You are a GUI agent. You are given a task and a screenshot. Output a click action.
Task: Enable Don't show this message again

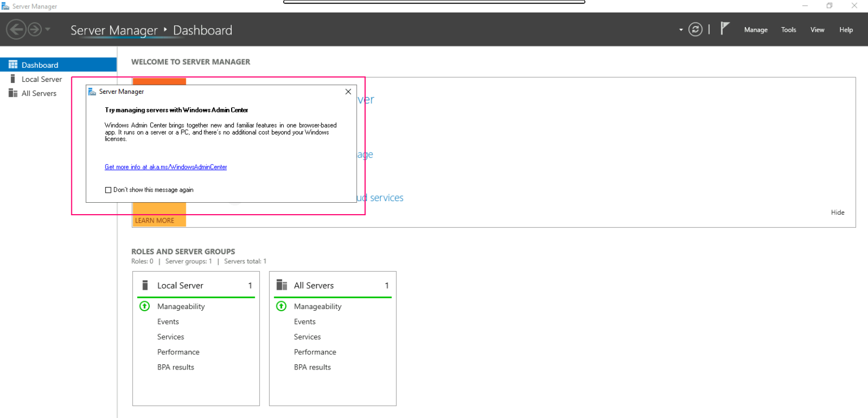pos(108,189)
